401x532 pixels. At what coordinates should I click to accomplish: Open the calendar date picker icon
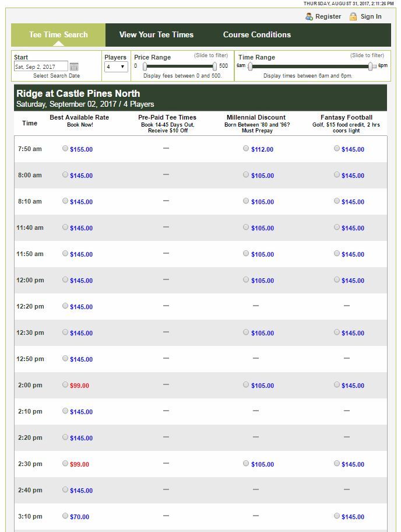pos(74,66)
